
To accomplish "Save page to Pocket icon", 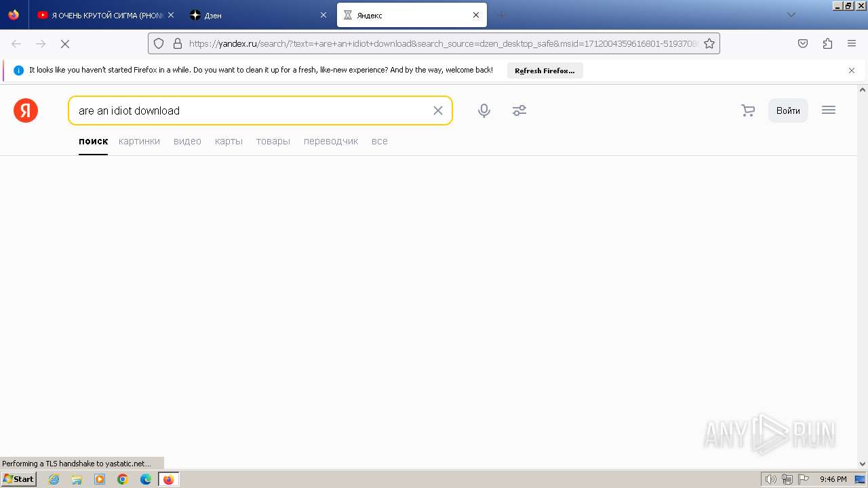I will click(x=803, y=43).
